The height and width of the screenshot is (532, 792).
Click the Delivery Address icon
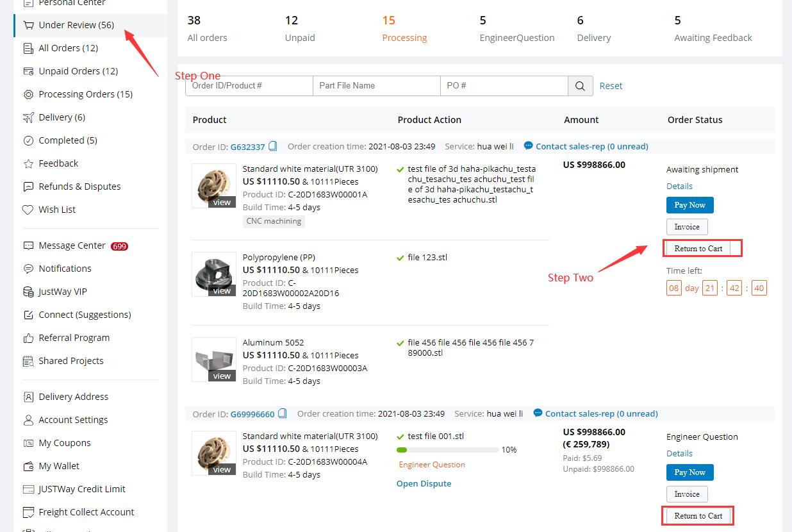tap(28, 397)
